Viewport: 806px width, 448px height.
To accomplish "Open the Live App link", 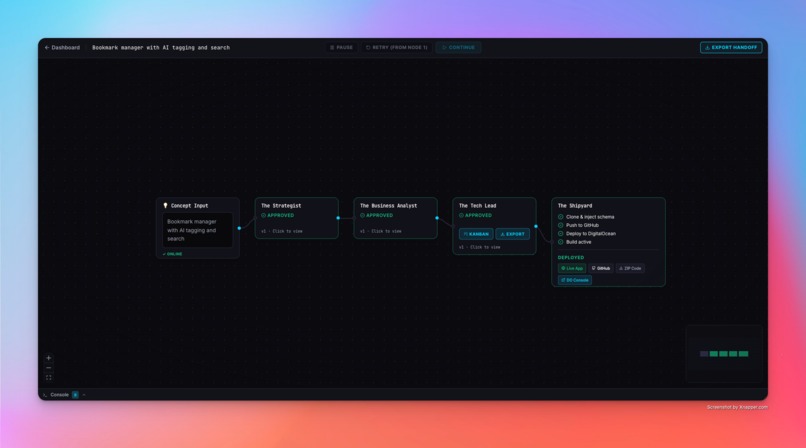I will [572, 268].
